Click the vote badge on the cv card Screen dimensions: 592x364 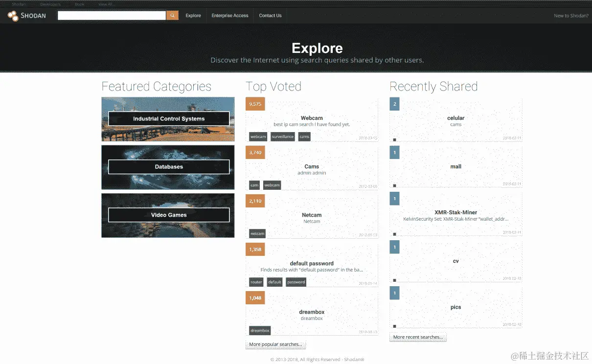point(394,247)
